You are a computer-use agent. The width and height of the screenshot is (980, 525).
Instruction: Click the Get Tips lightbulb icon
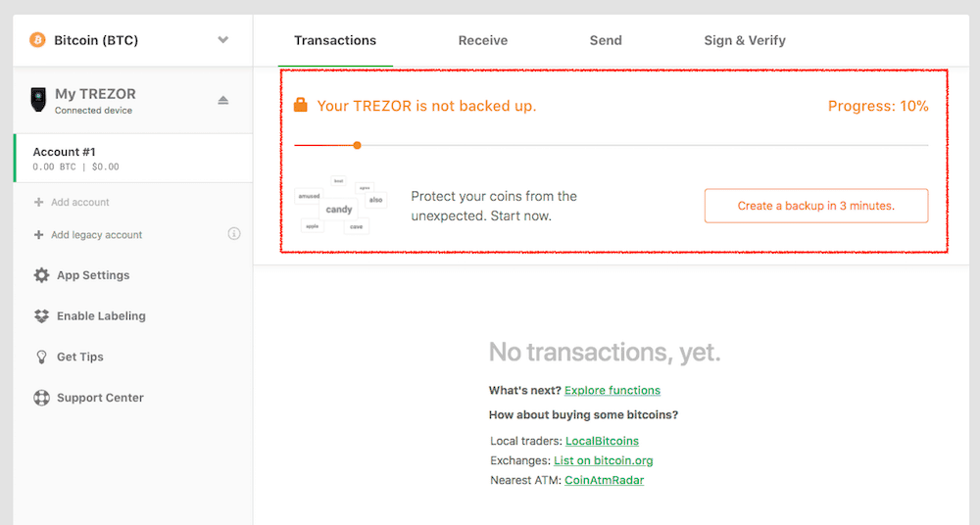pyautogui.click(x=41, y=357)
